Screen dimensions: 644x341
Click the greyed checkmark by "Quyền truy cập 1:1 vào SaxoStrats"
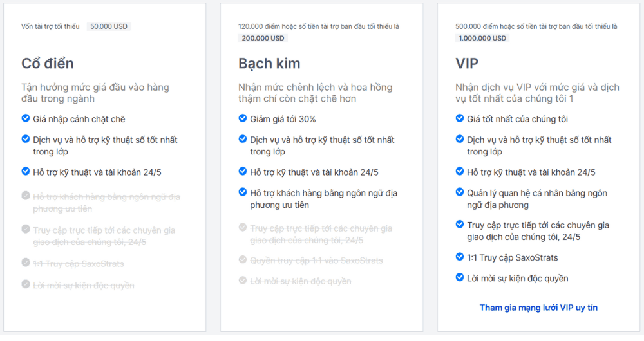tap(243, 260)
